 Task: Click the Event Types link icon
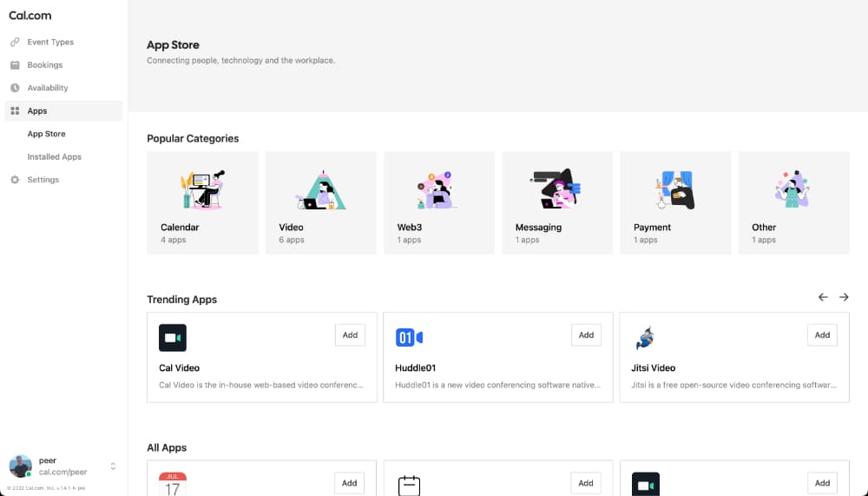(15, 42)
